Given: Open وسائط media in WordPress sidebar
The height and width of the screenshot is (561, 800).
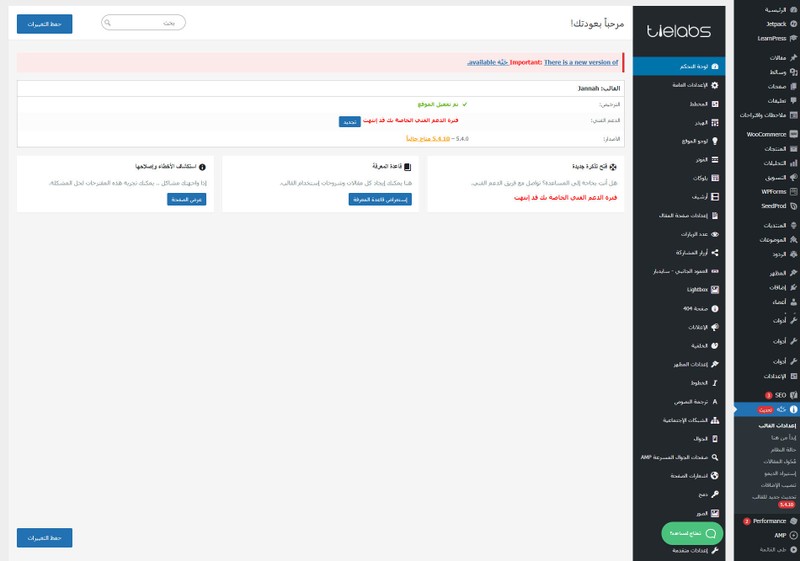Looking at the screenshot, I should (767, 72).
